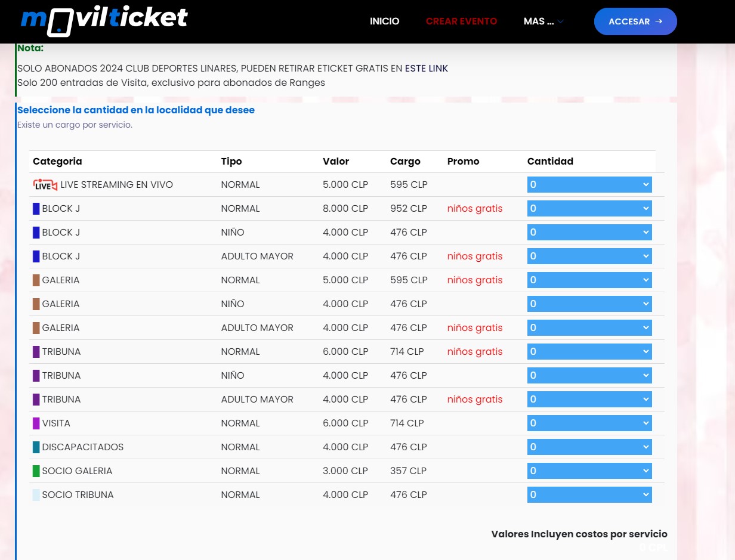Click the arrow icon in ACCESAR button
This screenshot has width=735, height=560.
pos(659,21)
